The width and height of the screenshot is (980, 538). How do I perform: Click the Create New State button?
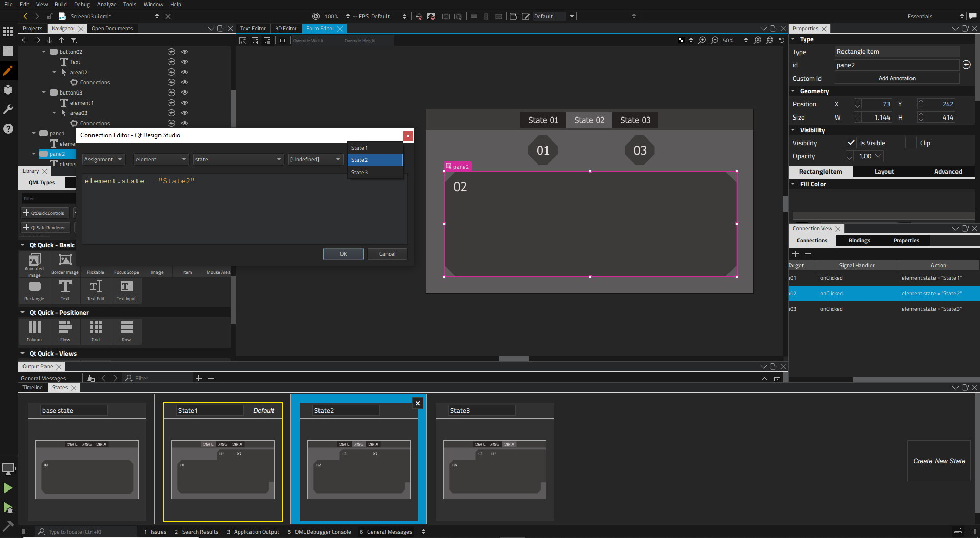(939, 461)
